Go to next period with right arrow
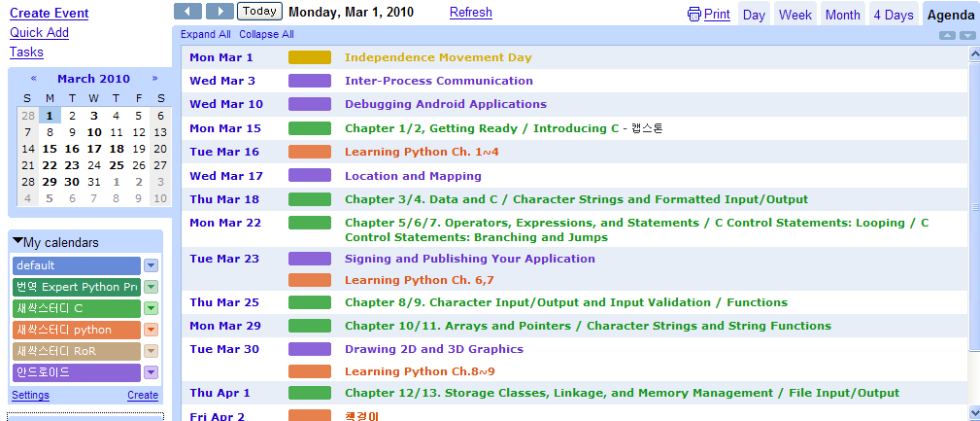 coord(220,12)
